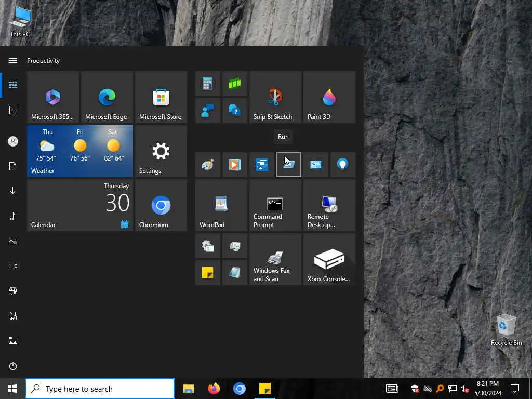Click the orange magnifier tray icon
The image size is (532, 399).
point(440,389)
